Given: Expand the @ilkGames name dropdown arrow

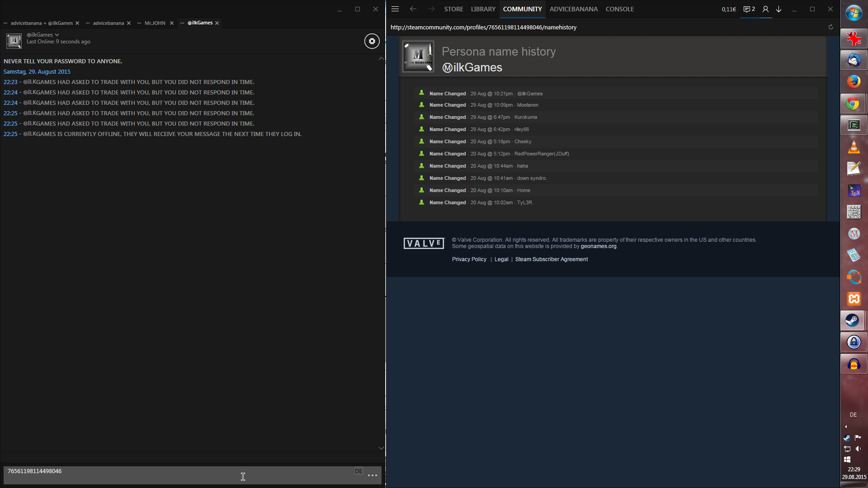Looking at the screenshot, I should pyautogui.click(x=57, y=35).
